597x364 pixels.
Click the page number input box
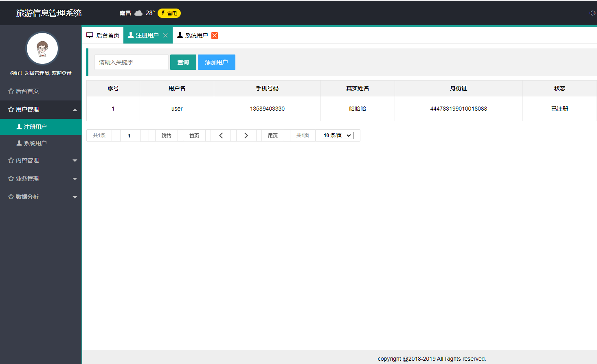[x=130, y=135]
